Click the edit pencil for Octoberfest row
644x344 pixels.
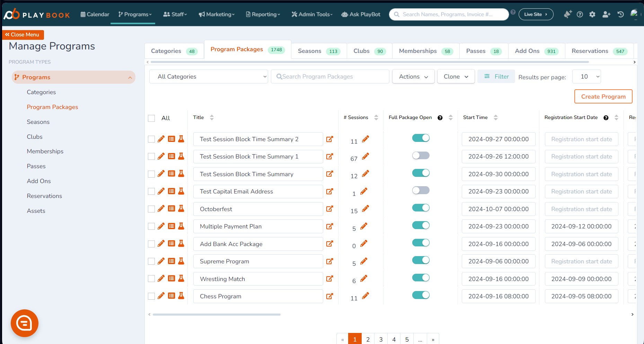161,209
